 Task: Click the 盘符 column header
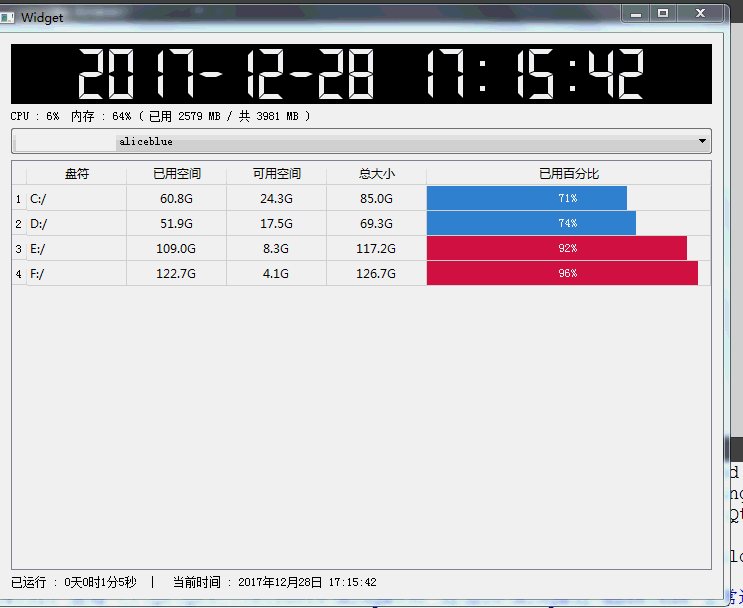[x=77, y=174]
